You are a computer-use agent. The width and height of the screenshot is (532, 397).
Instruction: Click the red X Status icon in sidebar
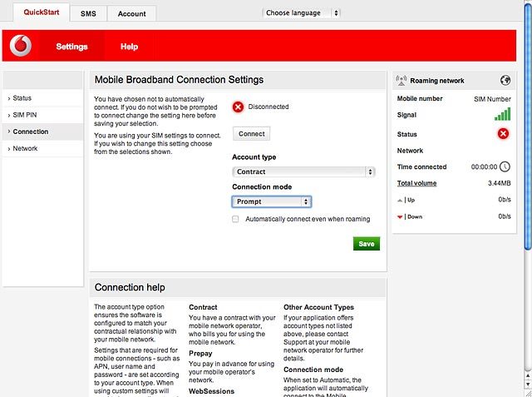pos(503,134)
